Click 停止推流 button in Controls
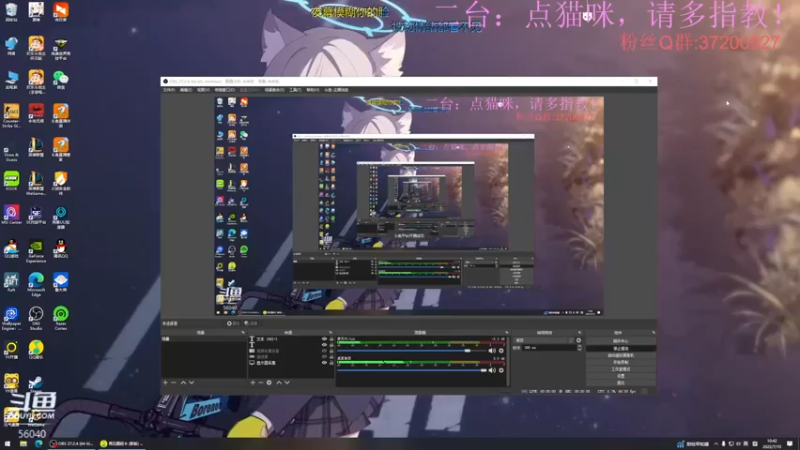The height and width of the screenshot is (450, 800). pos(620,348)
